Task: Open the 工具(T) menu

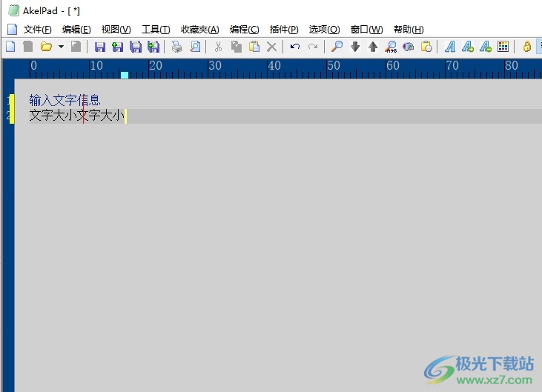Action: (x=156, y=30)
